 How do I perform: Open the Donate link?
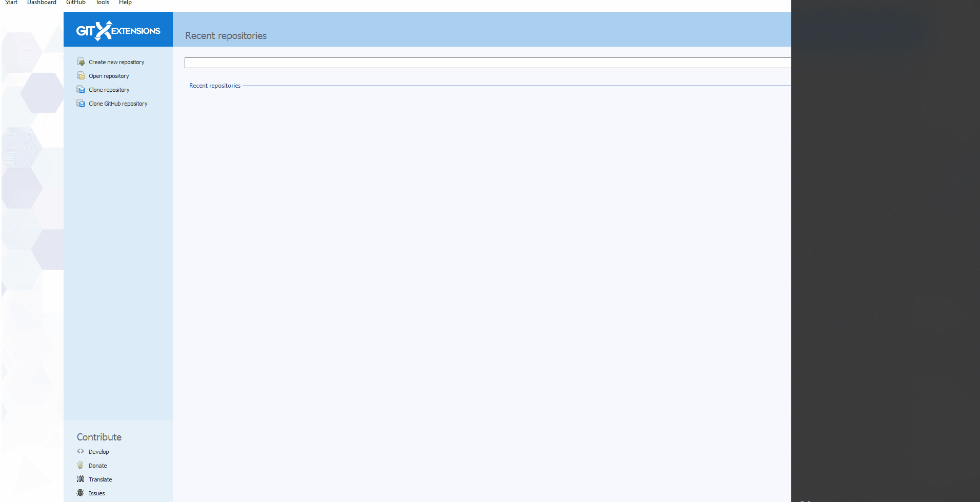pos(98,465)
